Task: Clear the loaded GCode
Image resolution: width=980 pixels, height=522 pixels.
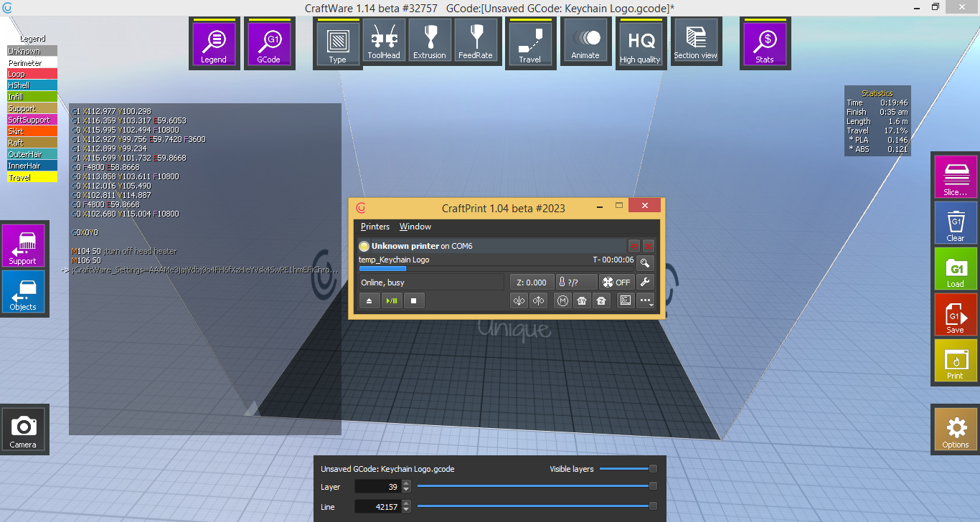Action: pos(956,223)
